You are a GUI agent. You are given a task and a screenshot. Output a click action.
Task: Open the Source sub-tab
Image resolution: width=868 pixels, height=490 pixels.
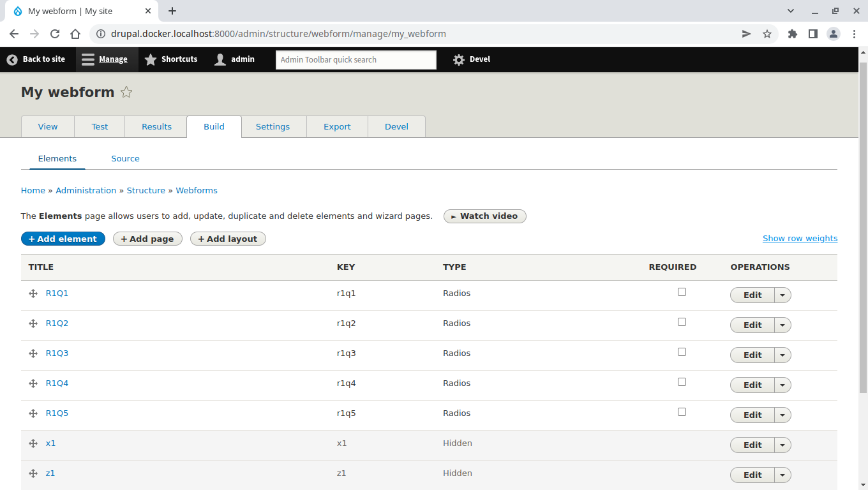pos(125,159)
